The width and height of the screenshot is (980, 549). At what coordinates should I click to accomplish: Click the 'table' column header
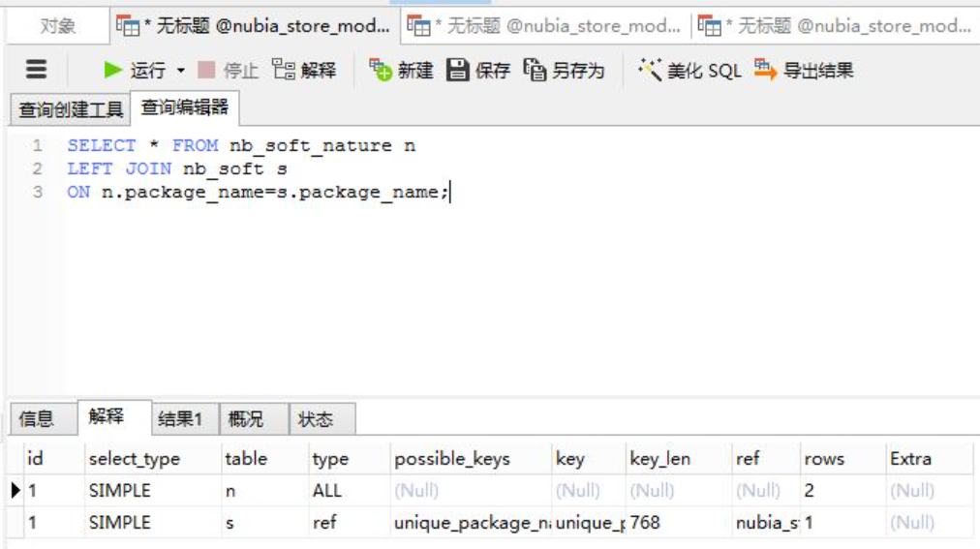pos(265,459)
